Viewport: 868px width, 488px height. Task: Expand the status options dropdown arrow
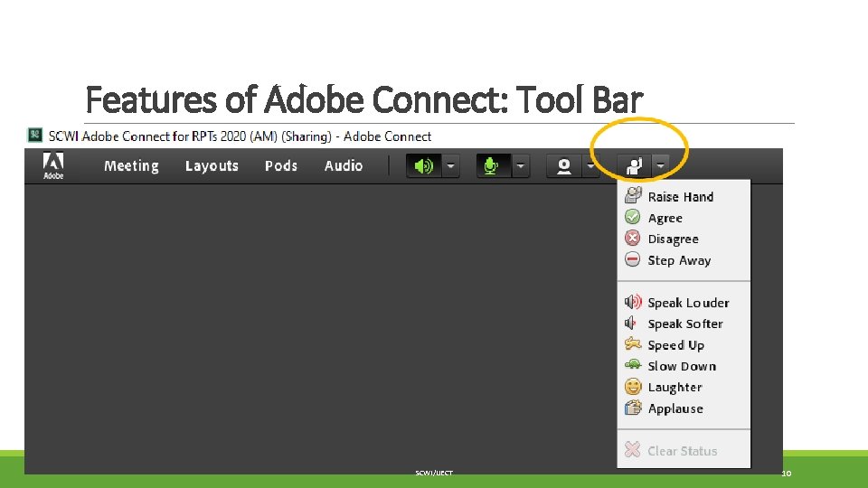660,166
